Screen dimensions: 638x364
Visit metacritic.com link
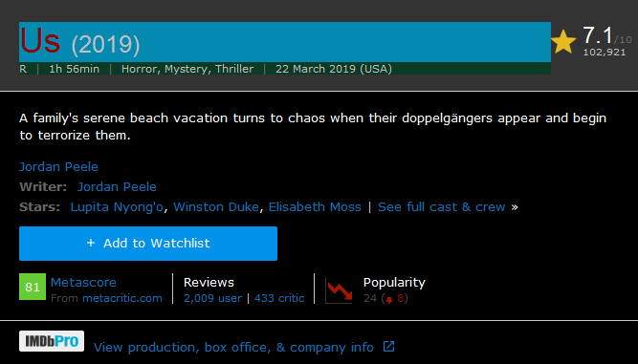122,299
